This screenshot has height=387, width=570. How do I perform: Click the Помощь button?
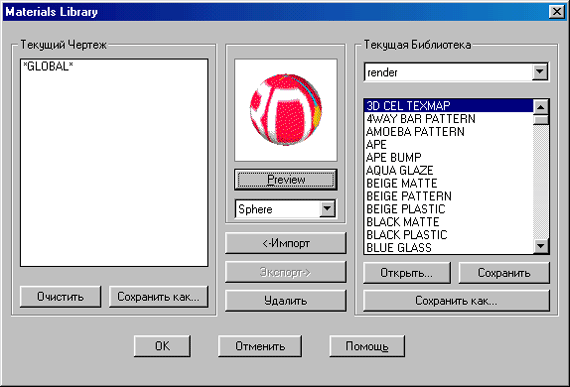tap(367, 346)
